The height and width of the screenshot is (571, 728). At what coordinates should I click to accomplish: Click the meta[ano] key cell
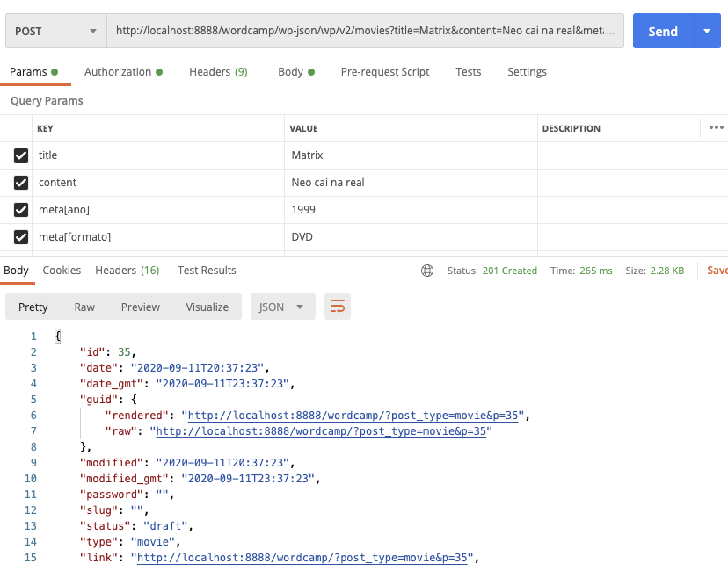[158, 210]
